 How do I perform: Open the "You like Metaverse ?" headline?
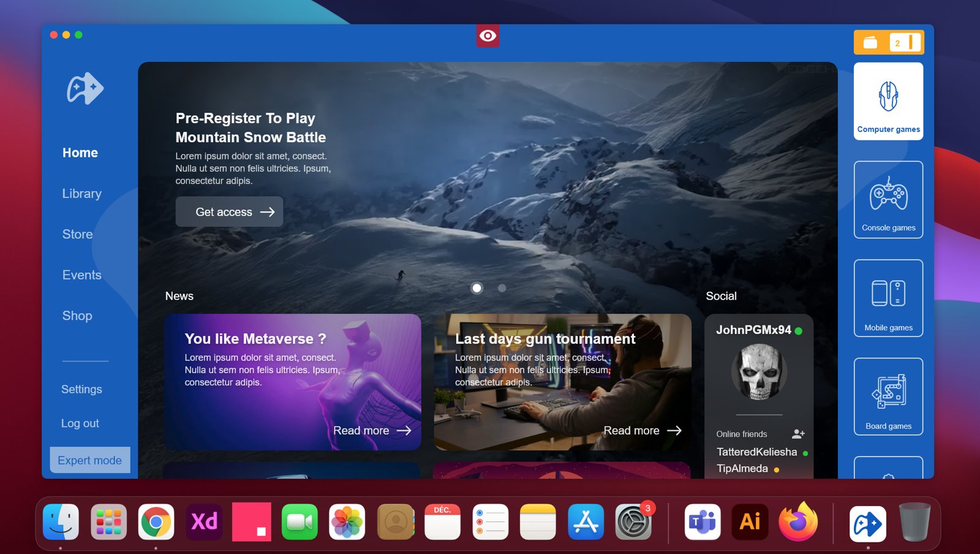click(255, 339)
